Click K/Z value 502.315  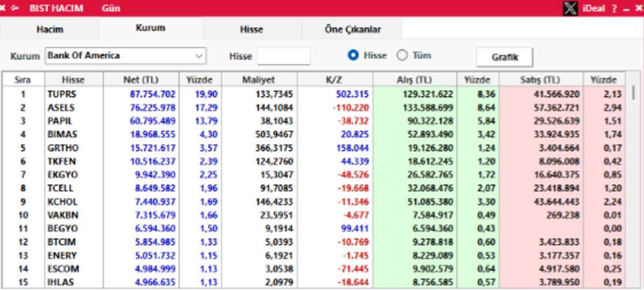point(352,94)
